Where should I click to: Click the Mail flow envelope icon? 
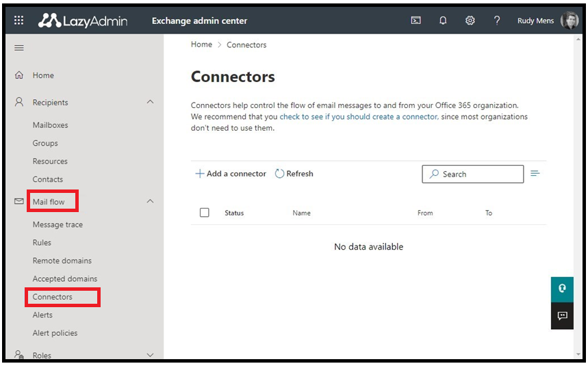[18, 202]
